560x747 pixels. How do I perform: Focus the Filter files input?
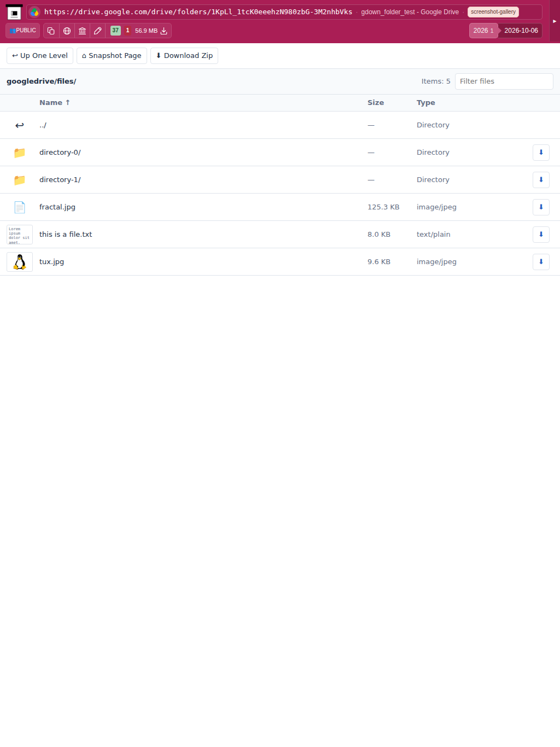click(504, 81)
